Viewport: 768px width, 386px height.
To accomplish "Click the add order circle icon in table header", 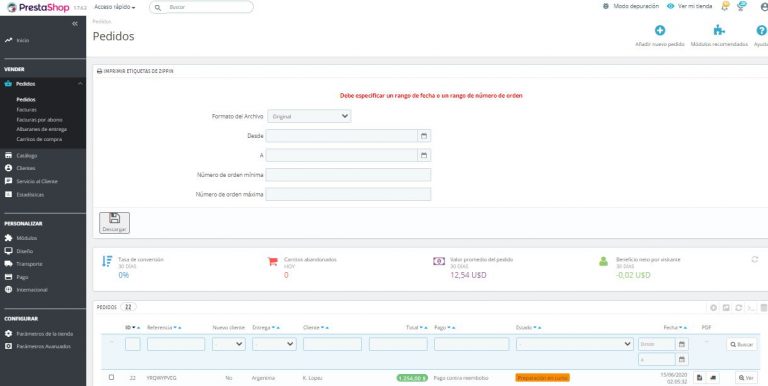I will (x=714, y=308).
